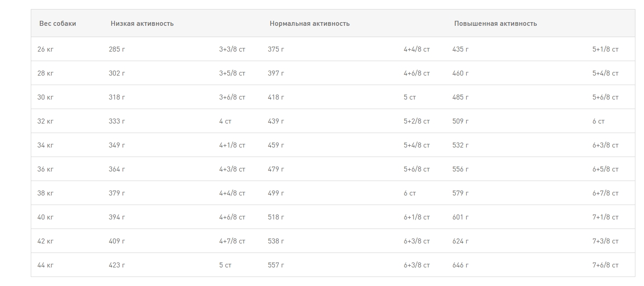Click the '397 г' normal activity cell
This screenshot has height=286, width=644.
coord(276,73)
